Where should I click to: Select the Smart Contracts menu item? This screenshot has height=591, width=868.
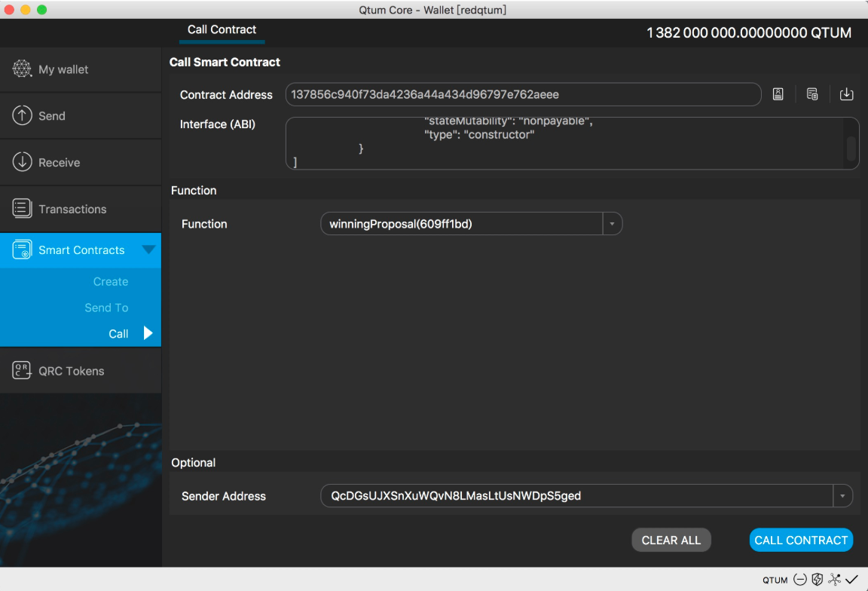(x=81, y=250)
